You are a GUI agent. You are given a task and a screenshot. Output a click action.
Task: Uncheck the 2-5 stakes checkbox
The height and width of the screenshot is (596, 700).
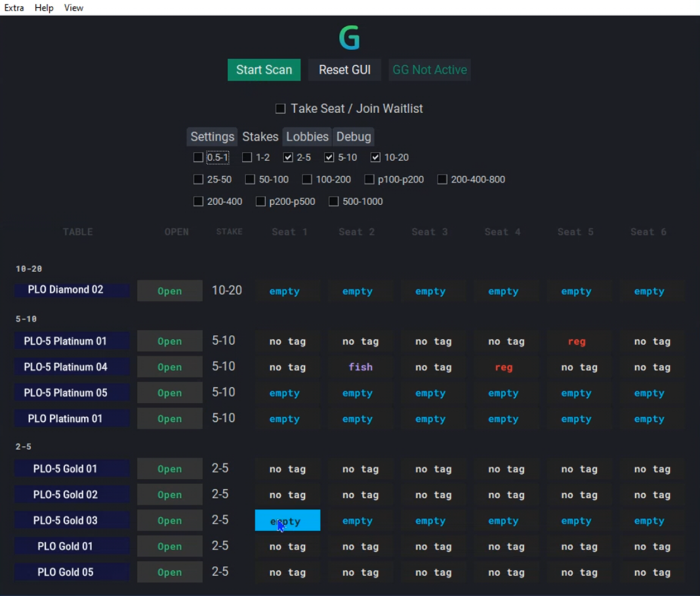(x=287, y=157)
